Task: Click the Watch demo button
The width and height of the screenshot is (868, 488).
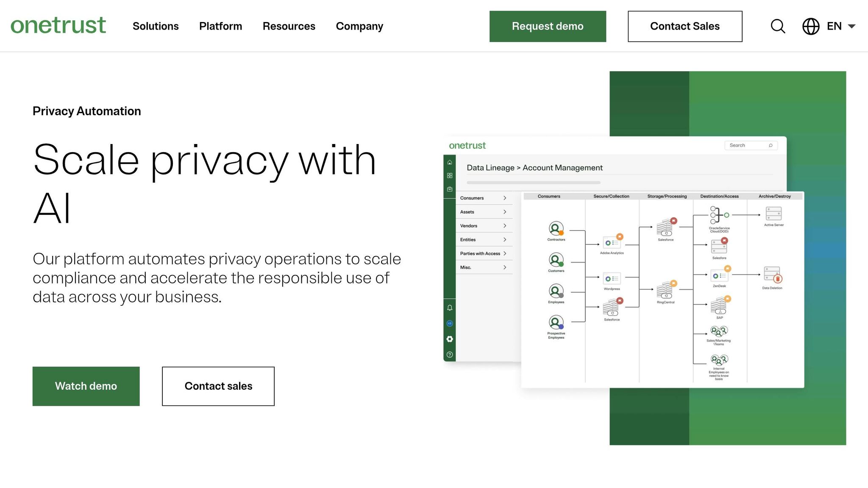Action: coord(86,386)
